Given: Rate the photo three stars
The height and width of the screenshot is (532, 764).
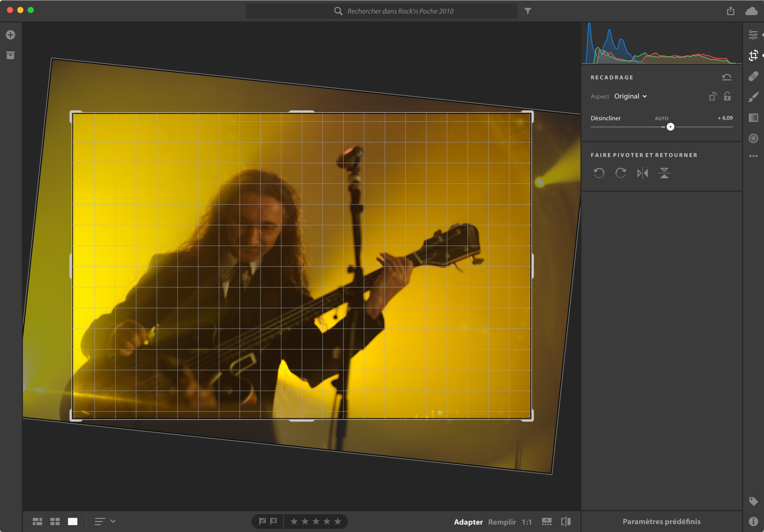Looking at the screenshot, I should tap(316, 521).
